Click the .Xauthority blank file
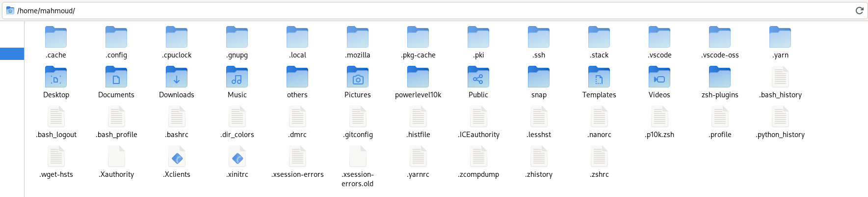868x197 pixels. click(x=117, y=158)
